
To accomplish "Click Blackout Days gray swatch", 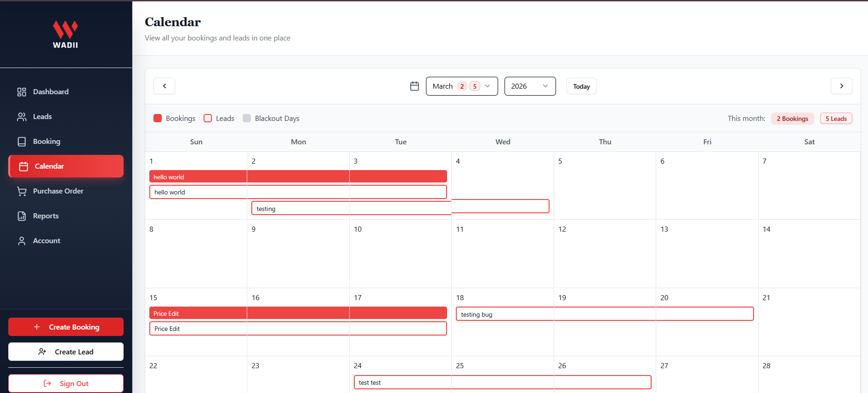I will (x=247, y=118).
